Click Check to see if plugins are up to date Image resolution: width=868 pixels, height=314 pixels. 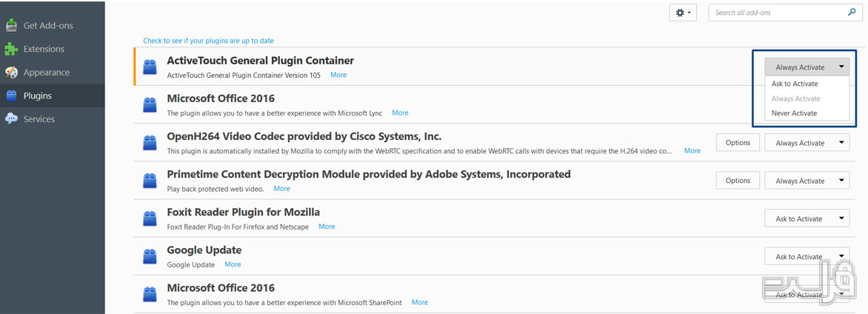[208, 41]
